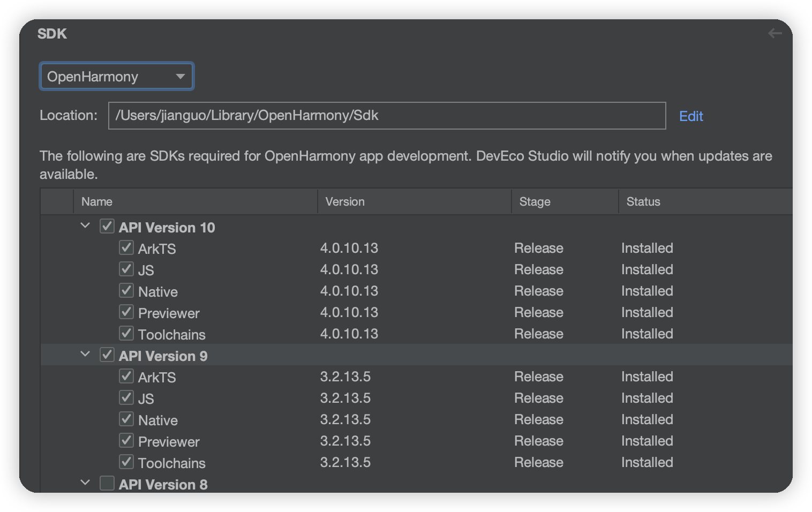Uncheck JS under API Version 10
Image resolution: width=812 pixels, height=512 pixels.
coord(126,269)
